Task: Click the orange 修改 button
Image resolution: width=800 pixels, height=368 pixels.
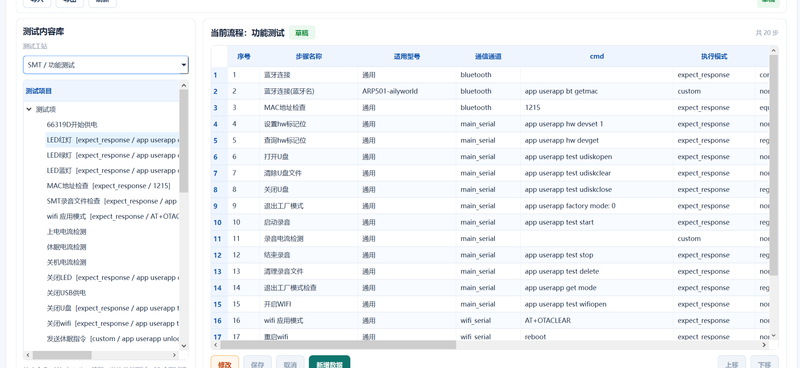Action: [x=224, y=363]
